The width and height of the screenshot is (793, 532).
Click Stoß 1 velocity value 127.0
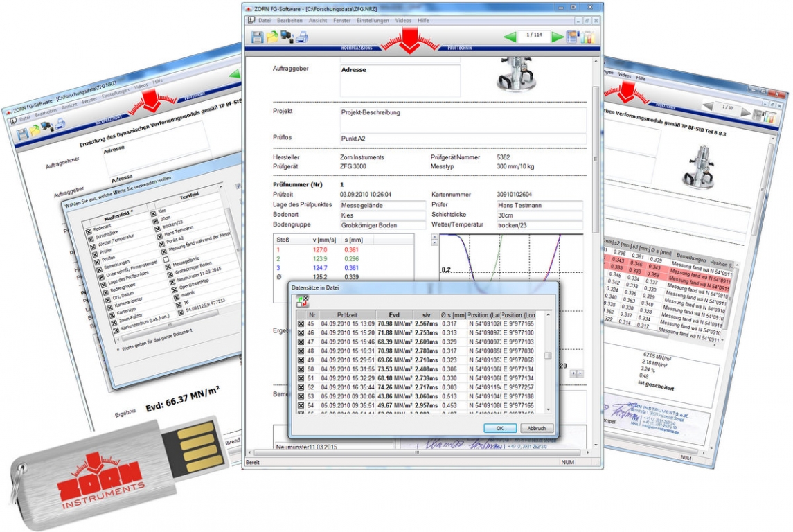(320, 250)
